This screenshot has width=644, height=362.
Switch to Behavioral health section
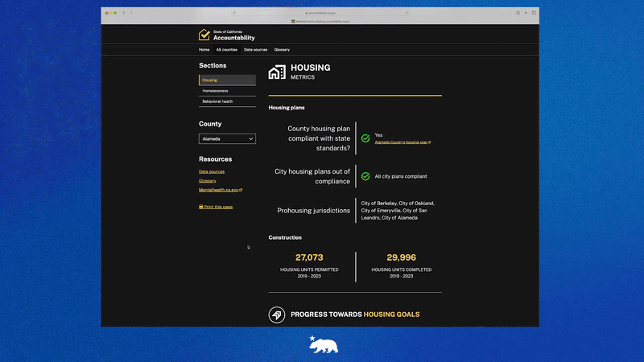click(x=217, y=101)
